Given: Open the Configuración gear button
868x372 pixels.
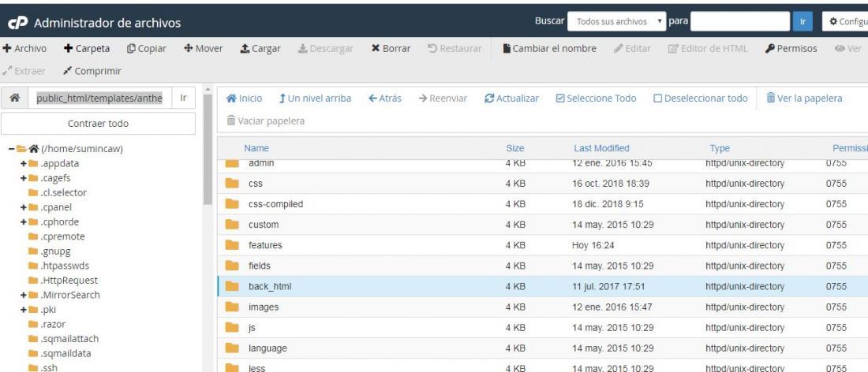Looking at the screenshot, I should pyautogui.click(x=845, y=21).
